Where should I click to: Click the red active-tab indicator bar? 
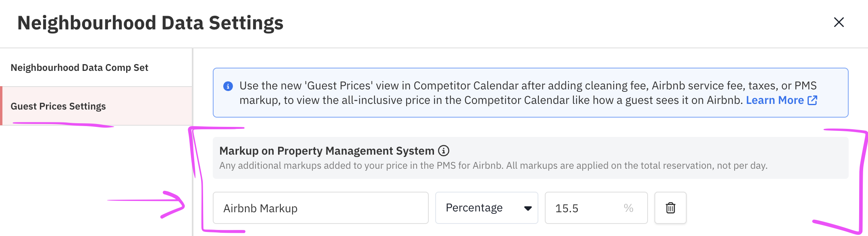pyautogui.click(x=1, y=106)
